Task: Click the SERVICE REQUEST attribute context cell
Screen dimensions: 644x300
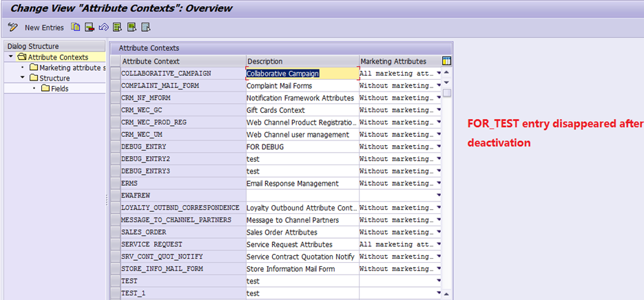Action: [183, 244]
